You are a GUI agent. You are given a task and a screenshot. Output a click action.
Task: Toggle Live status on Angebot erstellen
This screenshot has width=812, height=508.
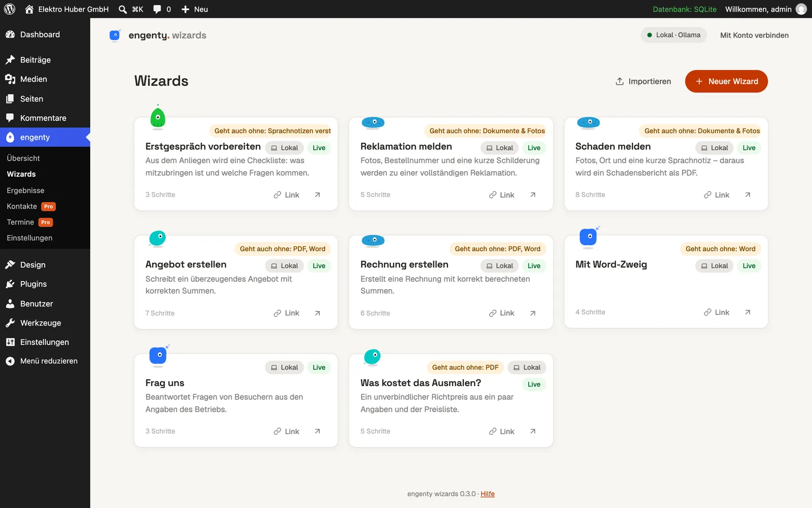[319, 266]
